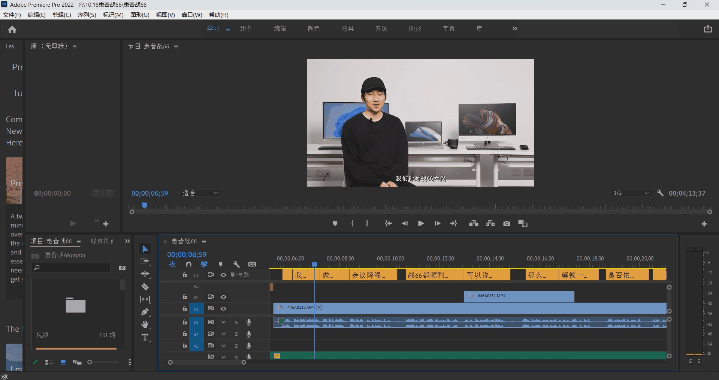
Task: Select the Pen tool
Action: point(145,312)
